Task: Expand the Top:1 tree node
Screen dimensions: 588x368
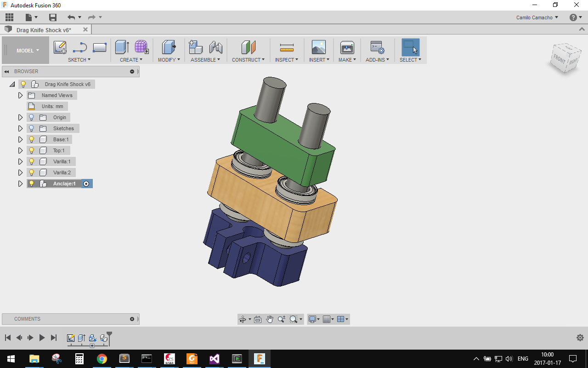Action: click(20, 150)
